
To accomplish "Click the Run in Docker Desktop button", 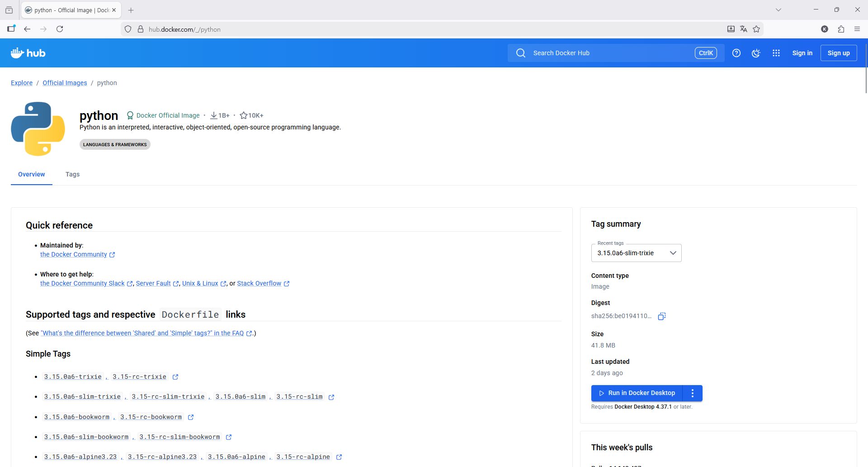I will (x=637, y=393).
